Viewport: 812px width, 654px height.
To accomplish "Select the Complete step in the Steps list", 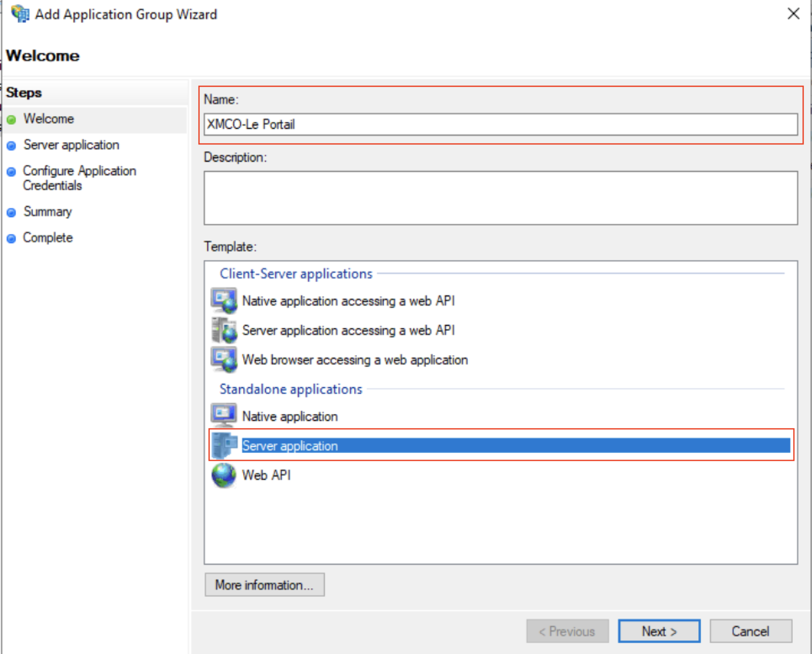I will 48,238.
